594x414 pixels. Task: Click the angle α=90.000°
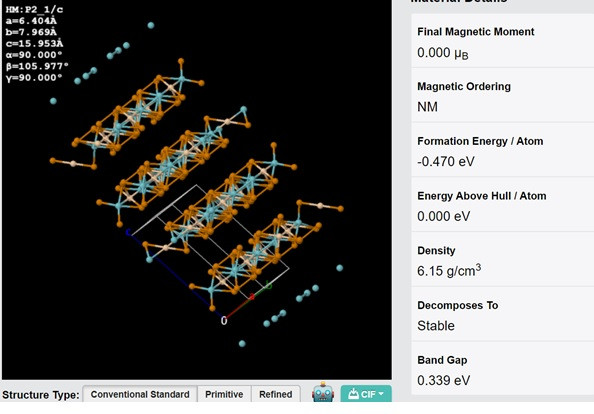pyautogui.click(x=34, y=55)
